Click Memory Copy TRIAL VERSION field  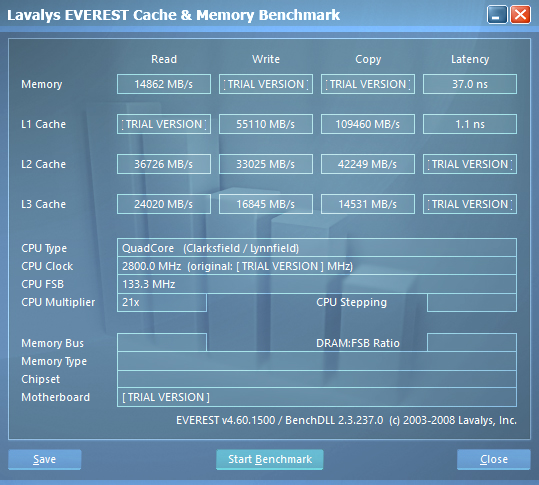(368, 84)
